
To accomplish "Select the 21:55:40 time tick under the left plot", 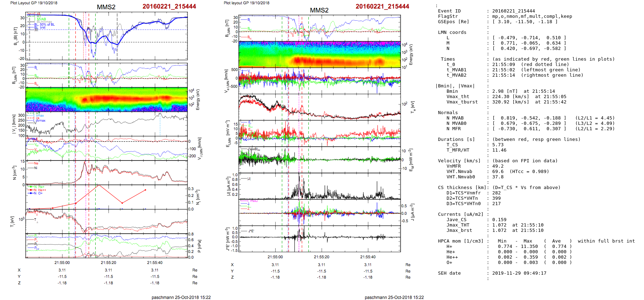I will pos(155,263).
